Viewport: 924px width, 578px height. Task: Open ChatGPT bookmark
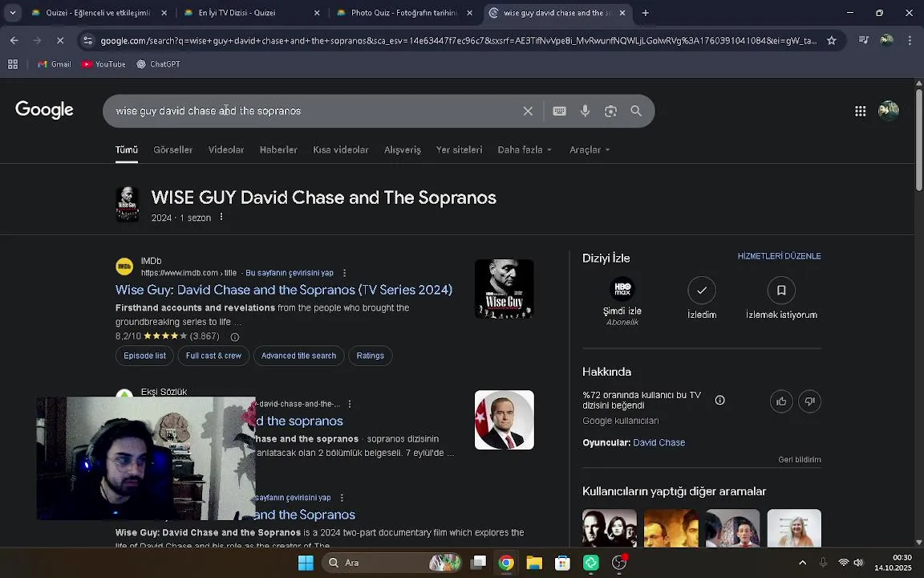(x=159, y=64)
